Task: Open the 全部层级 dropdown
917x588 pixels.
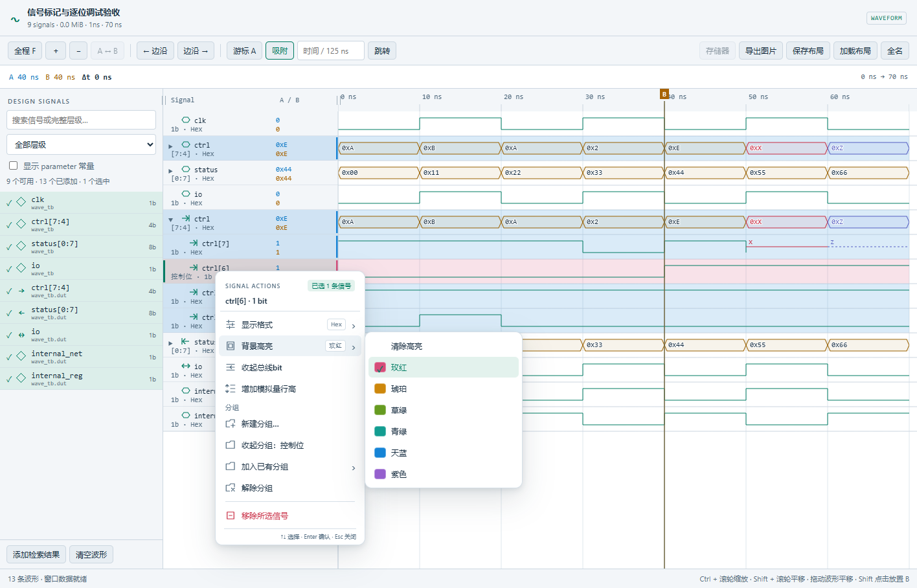Action: [81, 144]
